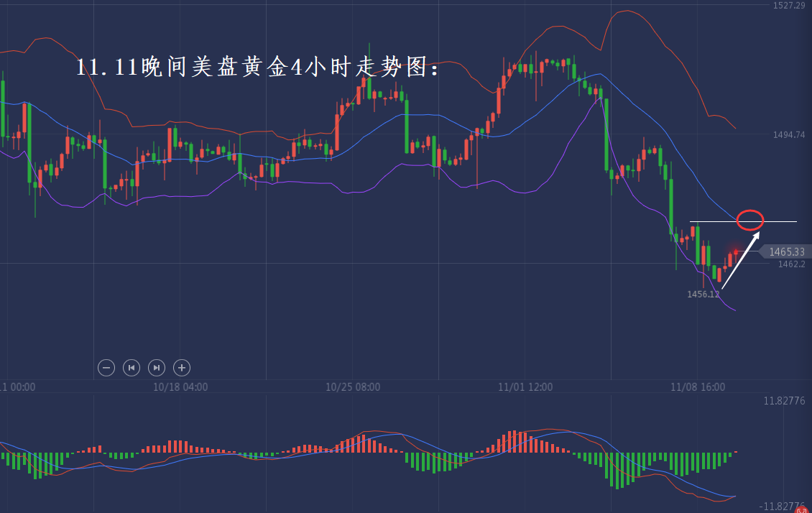Click the red logo icon in bottom-right corner
The image size is (812, 513).
[x=802, y=509]
